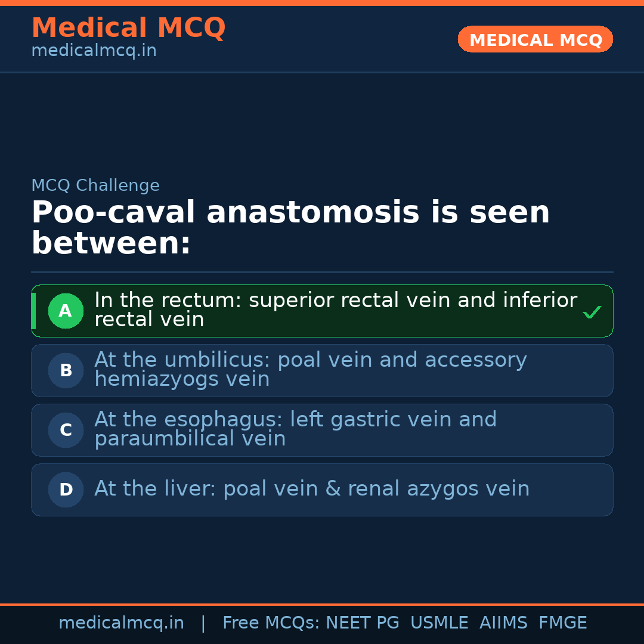Click the MCQ Challenge label
644x644 pixels.
pos(95,185)
